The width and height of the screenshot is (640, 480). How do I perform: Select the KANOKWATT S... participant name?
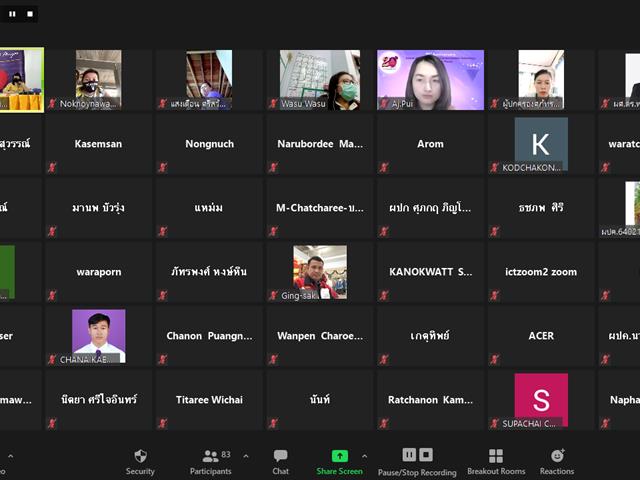click(430, 272)
